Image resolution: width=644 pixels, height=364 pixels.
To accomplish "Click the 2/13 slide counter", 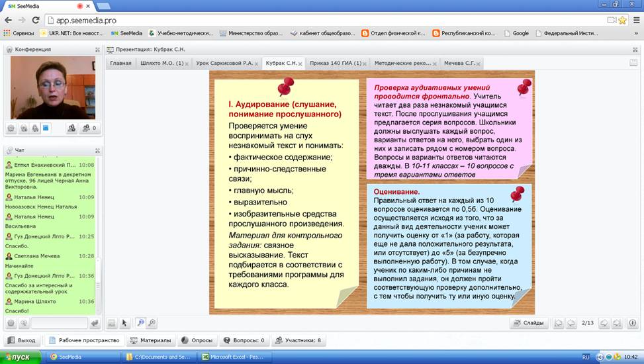I will pos(588,323).
